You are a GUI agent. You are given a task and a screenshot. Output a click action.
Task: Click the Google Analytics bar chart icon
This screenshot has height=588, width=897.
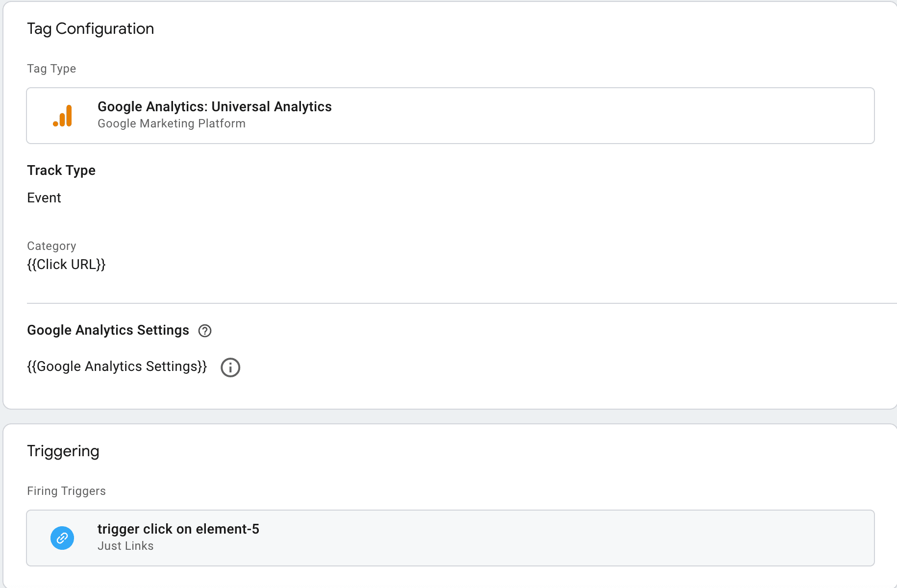[62, 116]
